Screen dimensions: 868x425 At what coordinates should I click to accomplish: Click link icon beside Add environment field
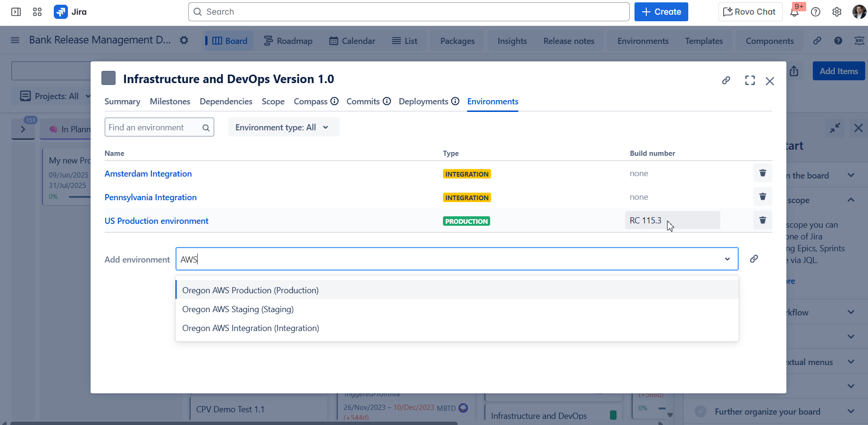tap(754, 259)
